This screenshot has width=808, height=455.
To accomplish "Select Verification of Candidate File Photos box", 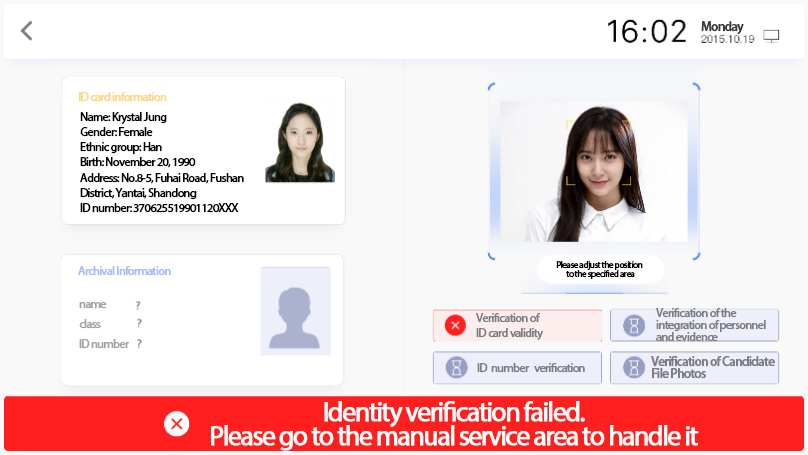I will pyautogui.click(x=694, y=367).
